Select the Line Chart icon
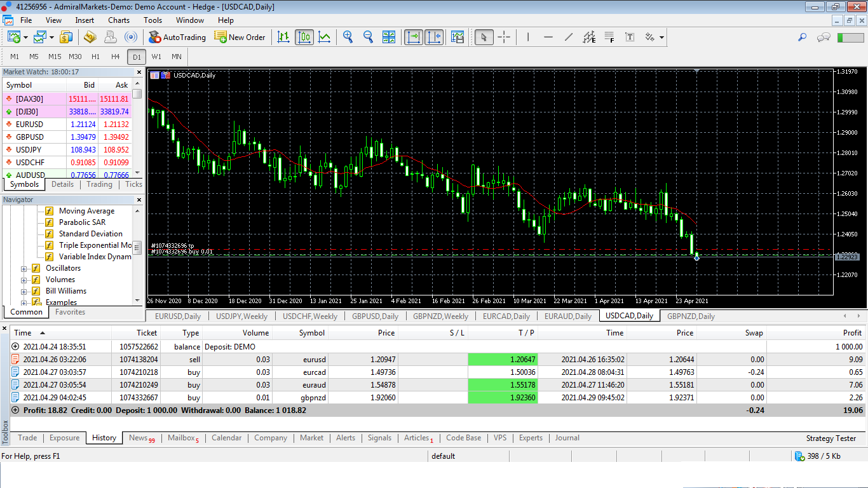Viewport: 868px width, 488px height. pos(324,37)
